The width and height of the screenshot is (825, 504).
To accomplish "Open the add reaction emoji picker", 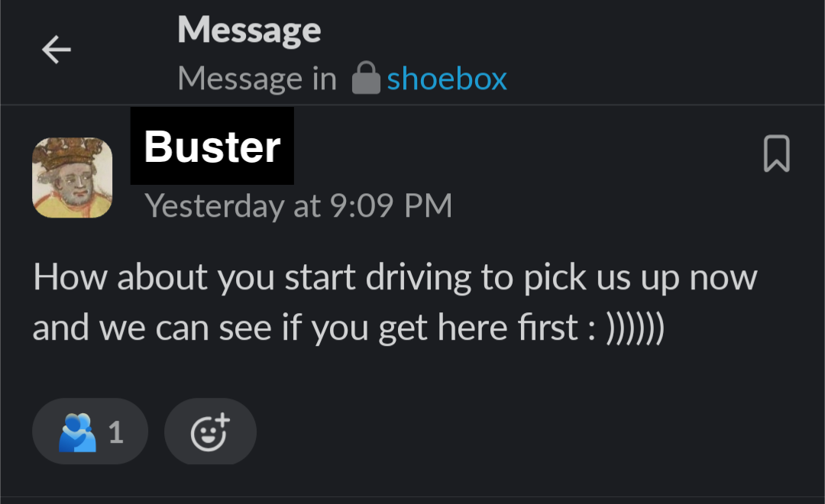I will [x=210, y=431].
